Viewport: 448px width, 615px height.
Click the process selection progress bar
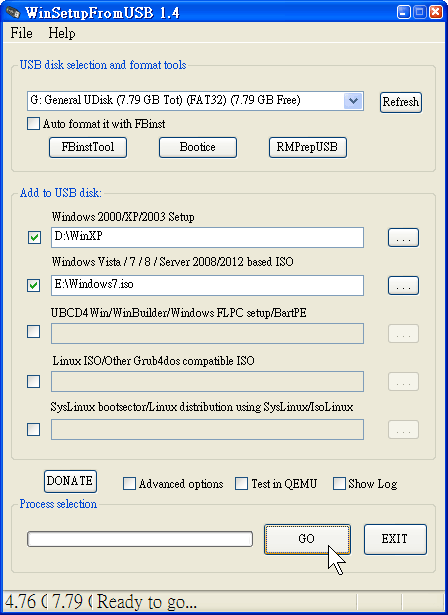pyautogui.click(x=140, y=539)
